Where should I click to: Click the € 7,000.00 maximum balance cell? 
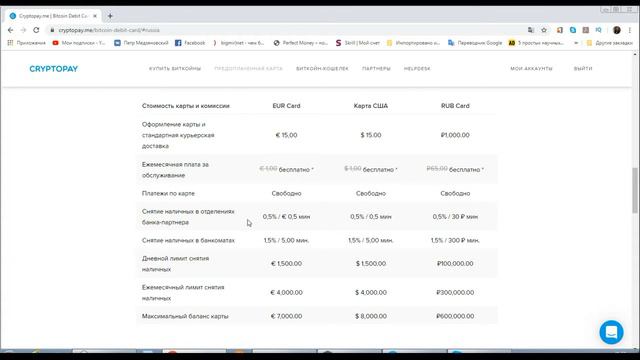tap(286, 316)
